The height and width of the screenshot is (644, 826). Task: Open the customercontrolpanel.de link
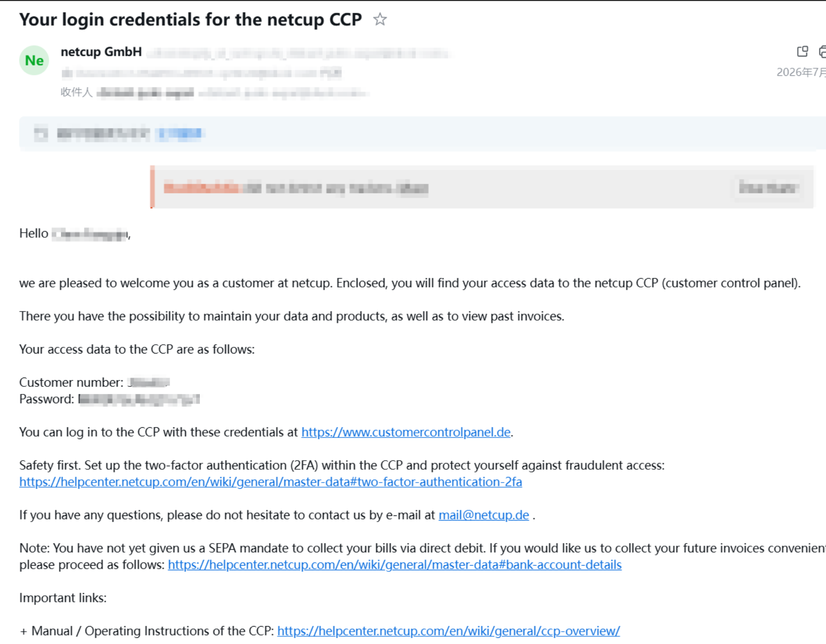pos(406,432)
